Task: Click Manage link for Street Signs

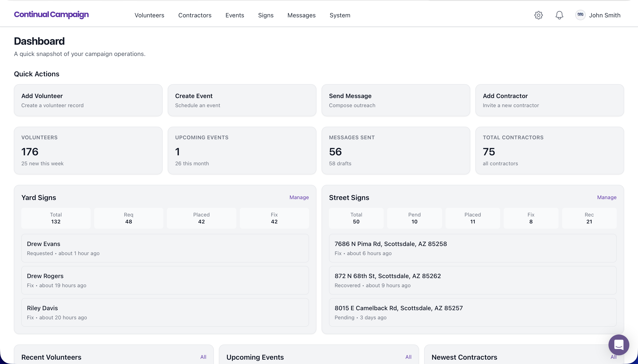Action: coord(607,197)
